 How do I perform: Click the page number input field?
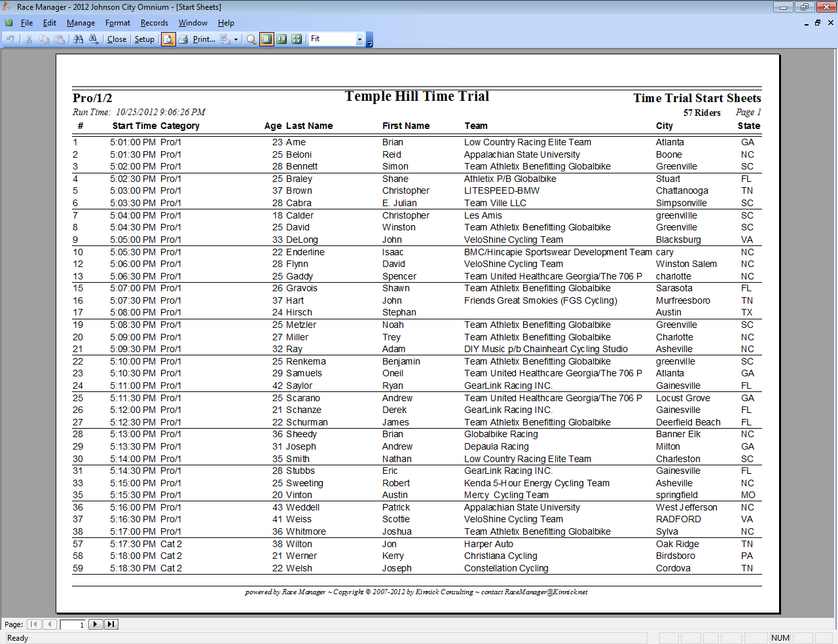click(x=73, y=624)
